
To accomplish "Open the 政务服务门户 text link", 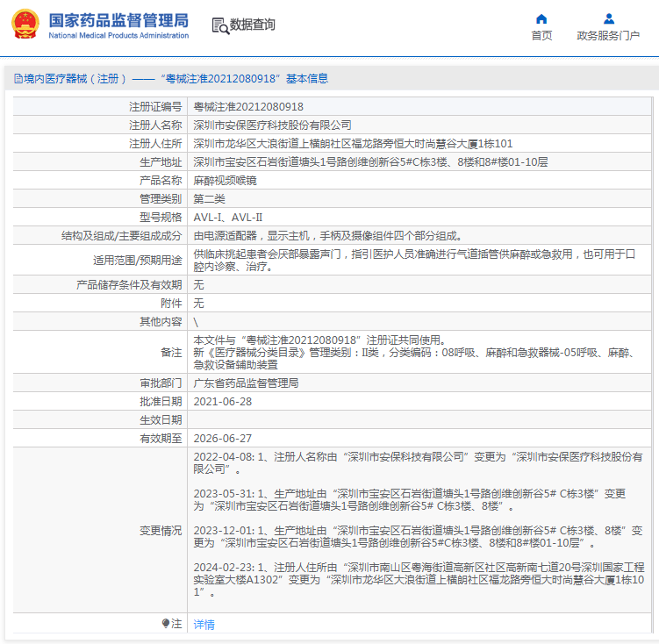I will 608,36.
